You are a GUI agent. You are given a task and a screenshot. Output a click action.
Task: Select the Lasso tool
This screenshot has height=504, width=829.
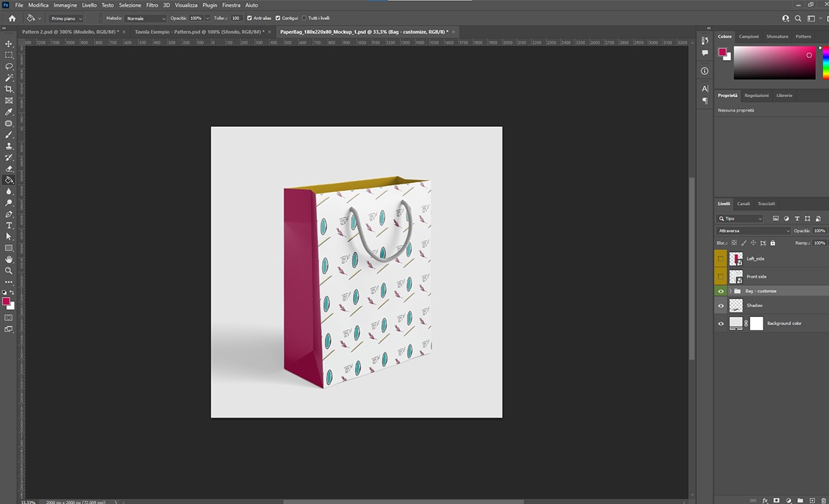pyautogui.click(x=9, y=66)
